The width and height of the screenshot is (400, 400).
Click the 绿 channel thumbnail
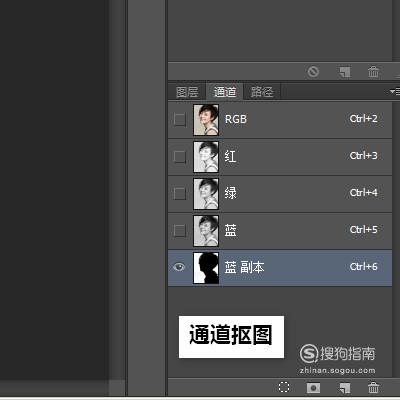[x=206, y=194]
